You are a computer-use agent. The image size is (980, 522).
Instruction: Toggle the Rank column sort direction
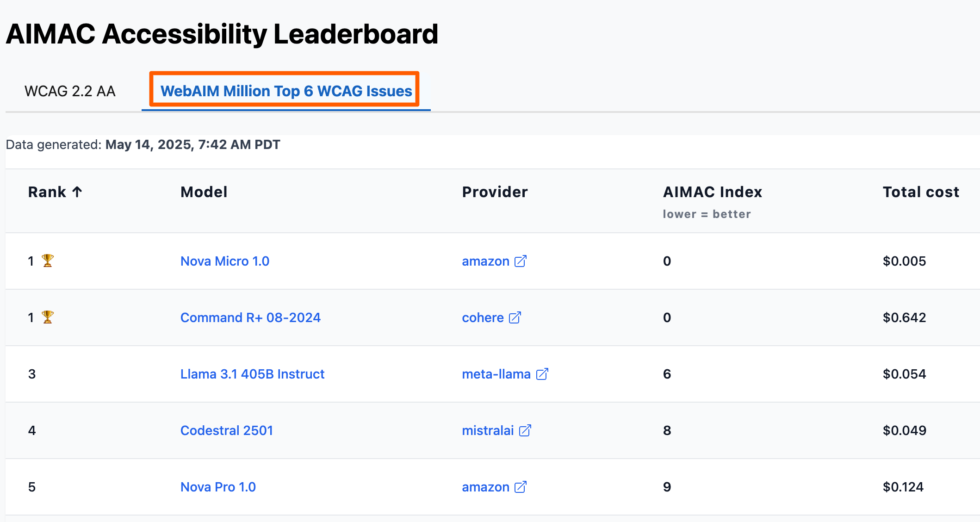pos(56,191)
